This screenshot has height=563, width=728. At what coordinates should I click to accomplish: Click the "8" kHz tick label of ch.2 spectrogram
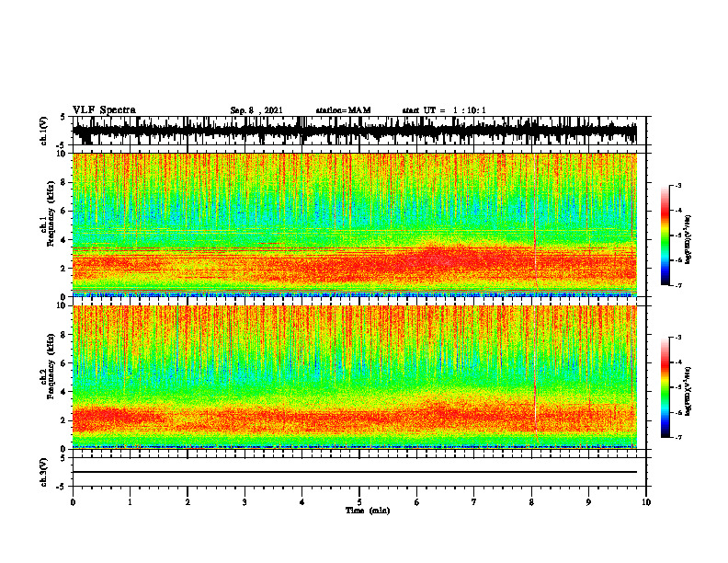coord(63,335)
